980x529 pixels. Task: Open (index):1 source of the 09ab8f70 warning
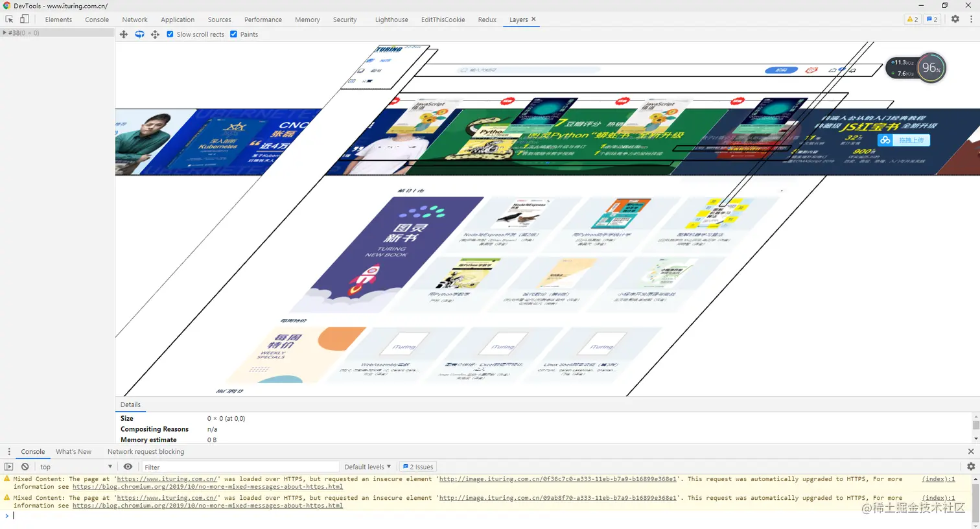(x=939, y=498)
